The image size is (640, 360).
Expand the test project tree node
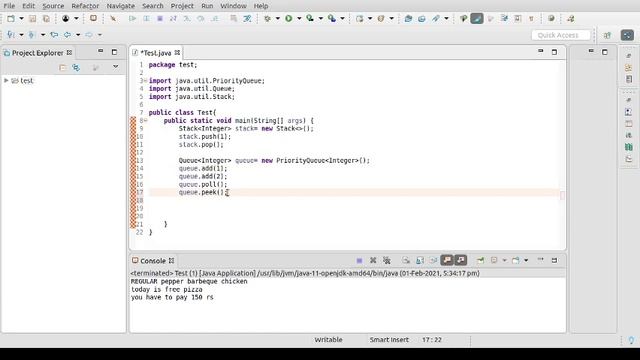coord(6,81)
